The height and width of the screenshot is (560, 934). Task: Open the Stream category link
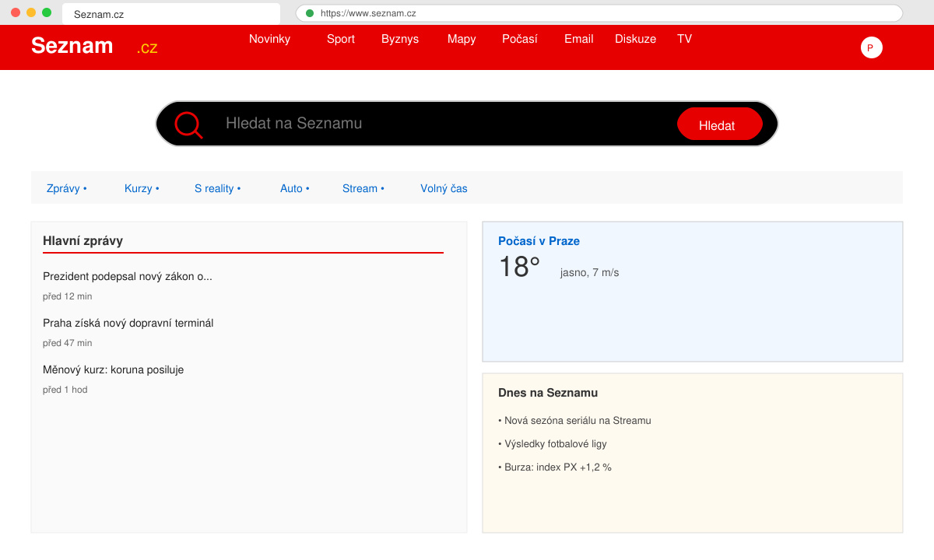[x=363, y=188]
